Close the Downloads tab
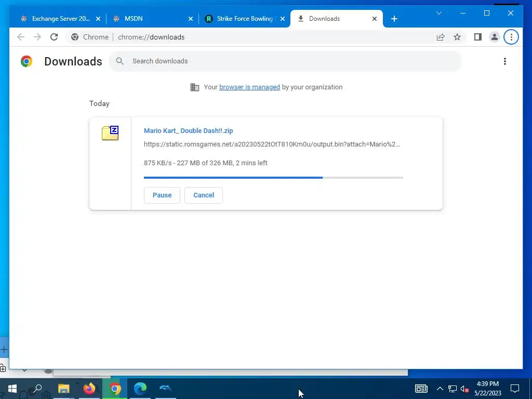The image size is (532, 399). tap(375, 19)
